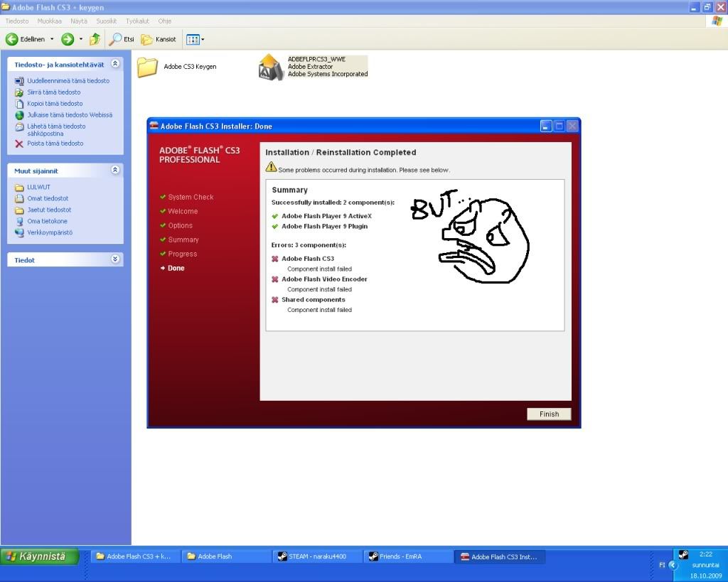Select the Adobe CS3 Keygen folder icon
728x582 pixels.
[x=148, y=67]
